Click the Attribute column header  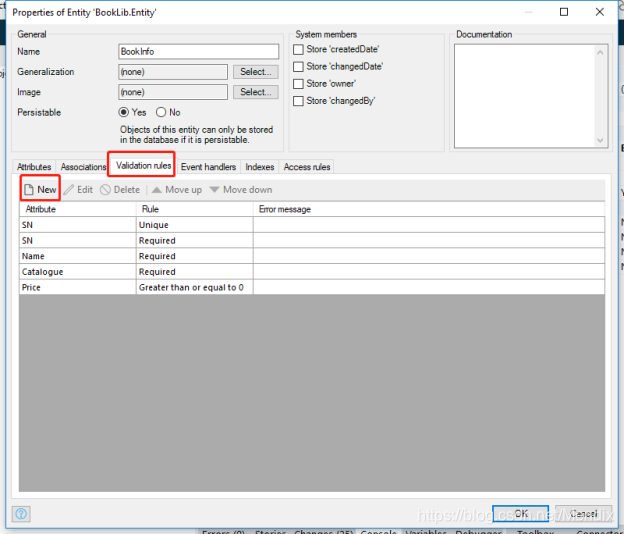(x=78, y=209)
